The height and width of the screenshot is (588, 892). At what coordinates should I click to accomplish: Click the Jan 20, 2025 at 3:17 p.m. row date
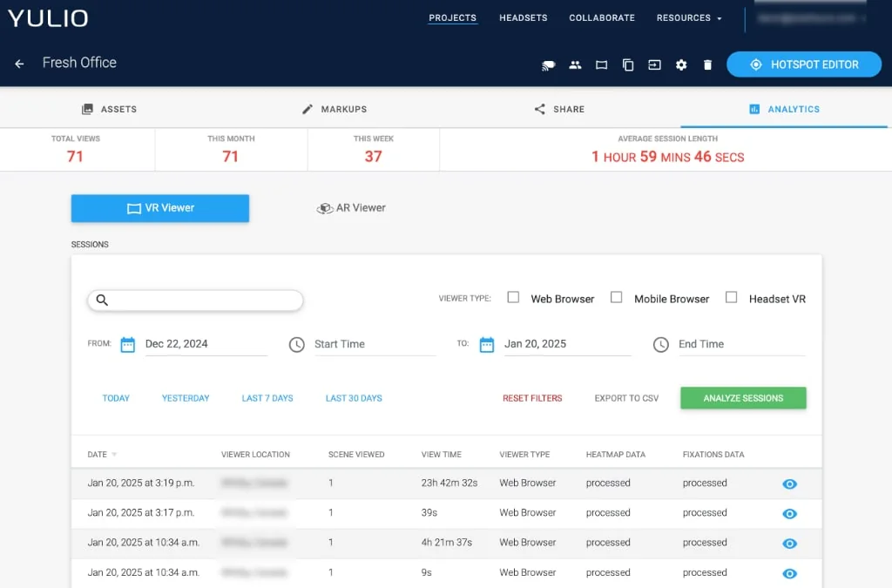(x=141, y=512)
